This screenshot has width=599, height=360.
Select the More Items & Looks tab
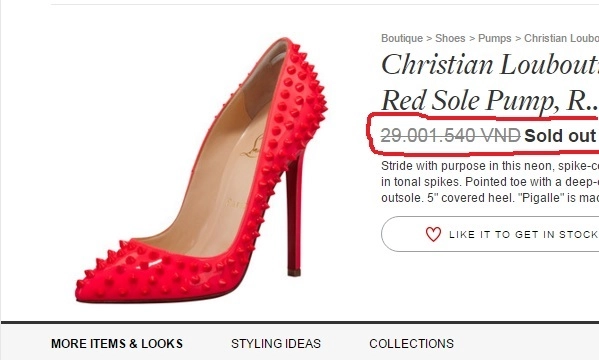click(x=117, y=344)
